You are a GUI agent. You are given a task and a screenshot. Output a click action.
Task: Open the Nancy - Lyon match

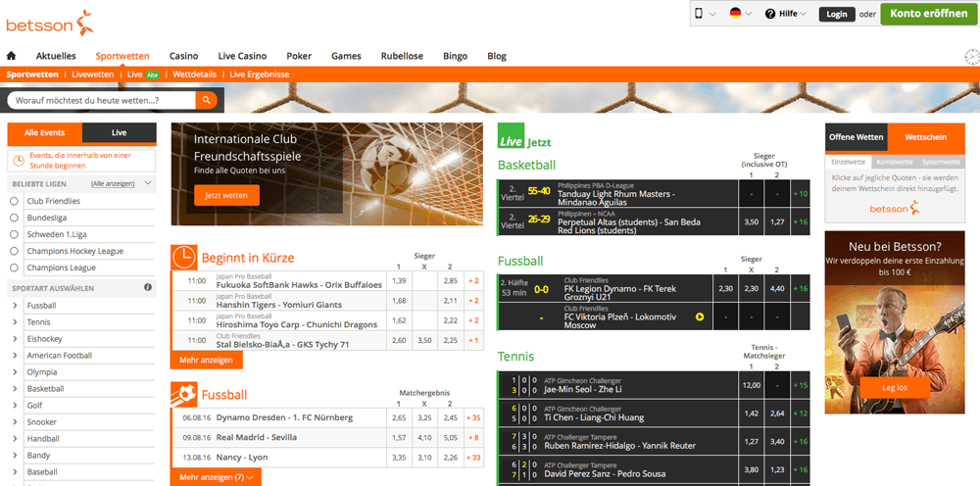(242, 458)
